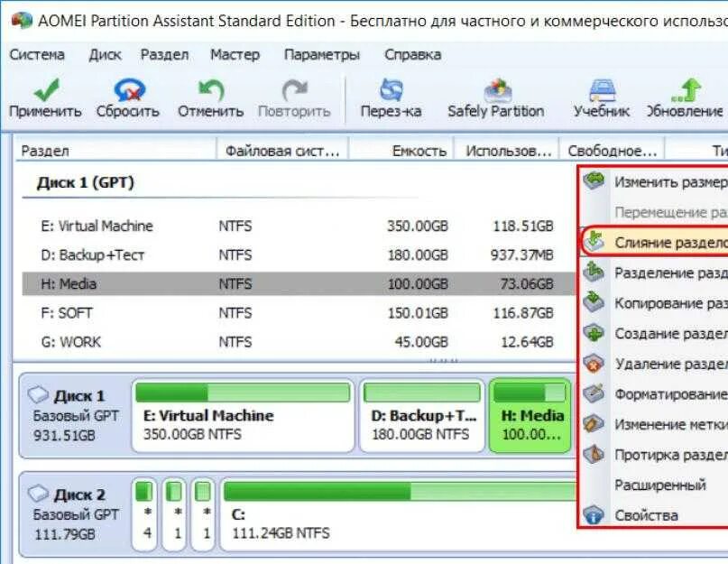The height and width of the screenshot is (564, 728).
Task: Click the Протирка раздела wipe icon
Action: [594, 454]
